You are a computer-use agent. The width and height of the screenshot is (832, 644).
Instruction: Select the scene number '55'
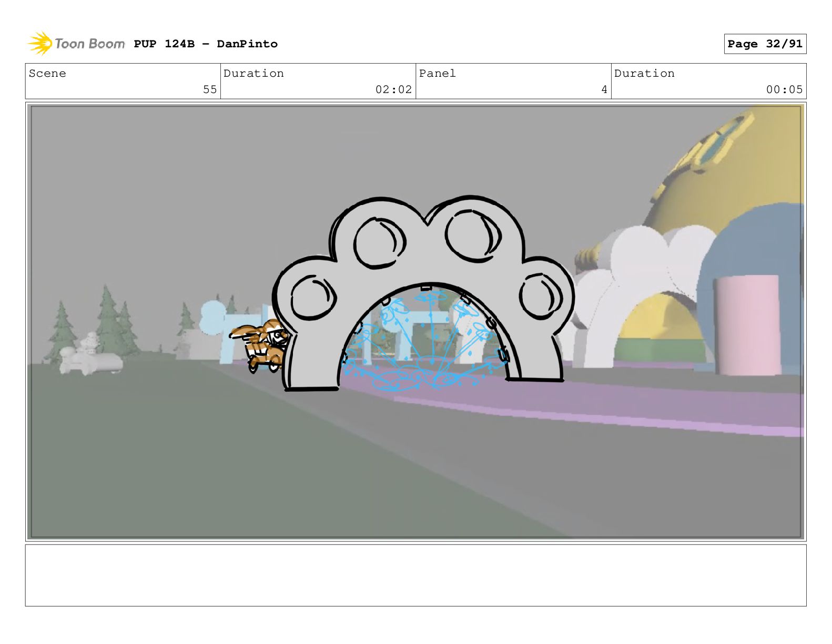(210, 89)
